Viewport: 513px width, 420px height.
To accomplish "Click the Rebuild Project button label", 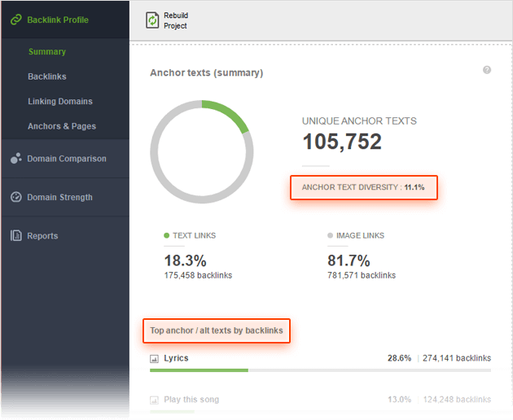I will [x=176, y=20].
